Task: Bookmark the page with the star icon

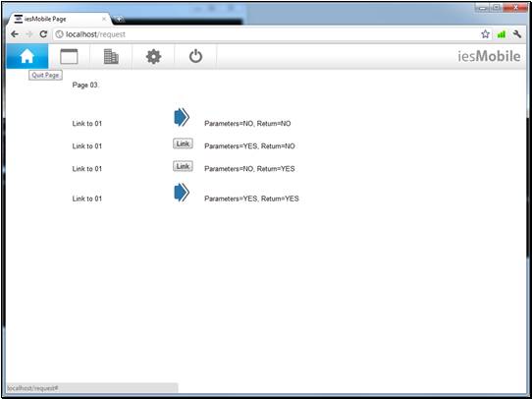Action: 486,34
